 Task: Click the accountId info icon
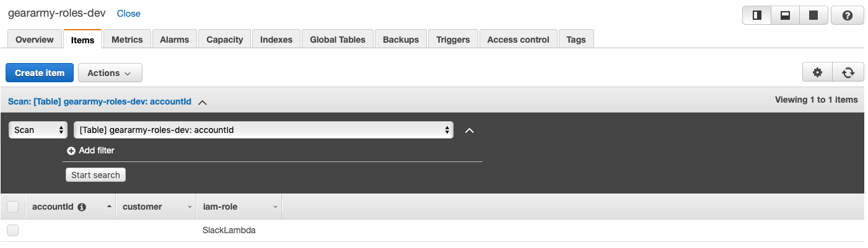click(x=82, y=207)
